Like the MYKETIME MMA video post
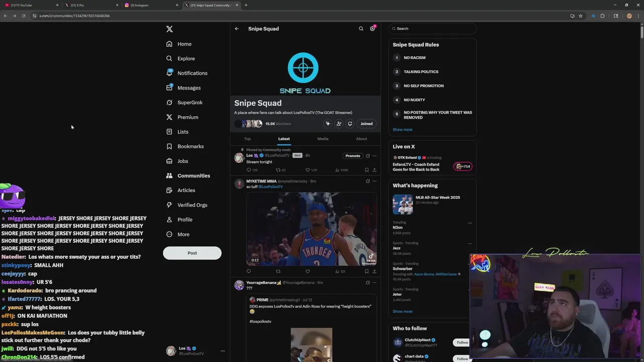 point(308,271)
